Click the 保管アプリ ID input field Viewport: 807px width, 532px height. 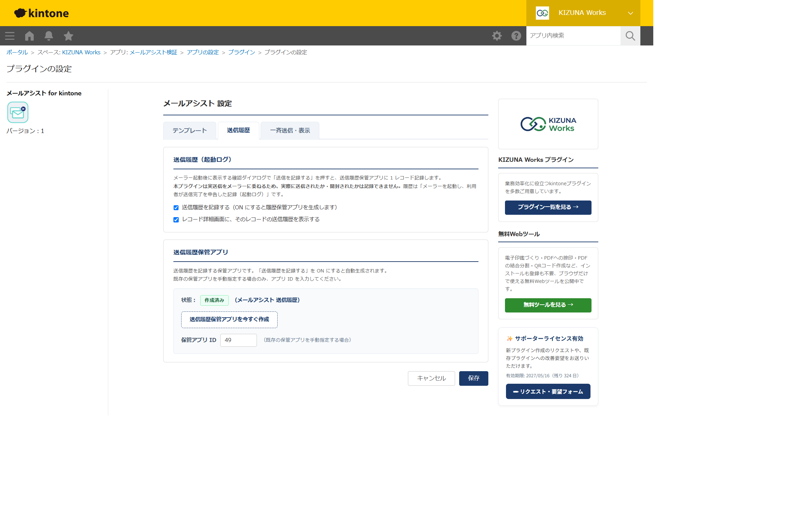[238, 340]
